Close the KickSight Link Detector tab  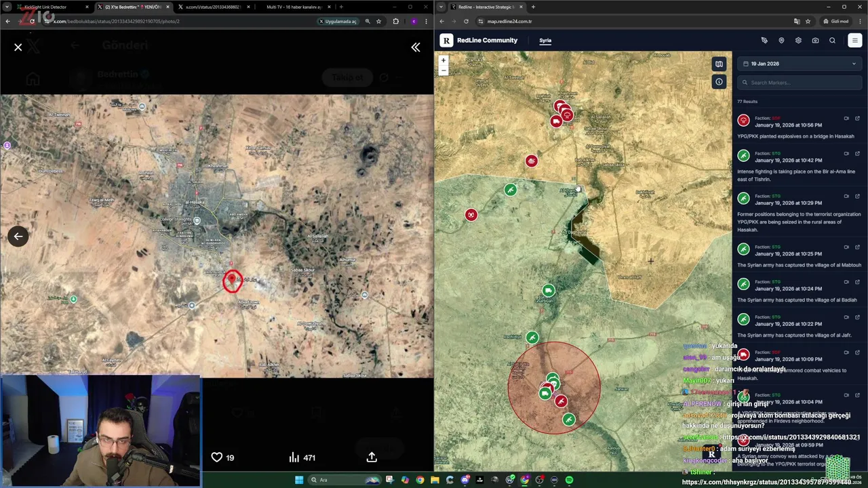pyautogui.click(x=87, y=7)
